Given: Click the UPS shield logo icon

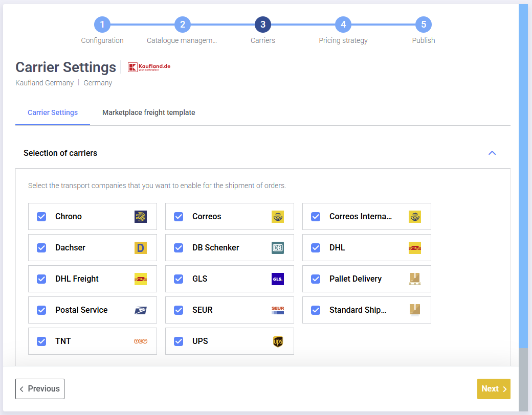Looking at the screenshot, I should click(277, 341).
